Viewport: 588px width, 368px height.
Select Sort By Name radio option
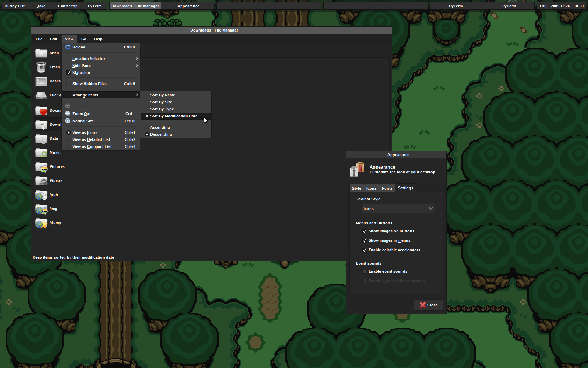tap(176, 95)
